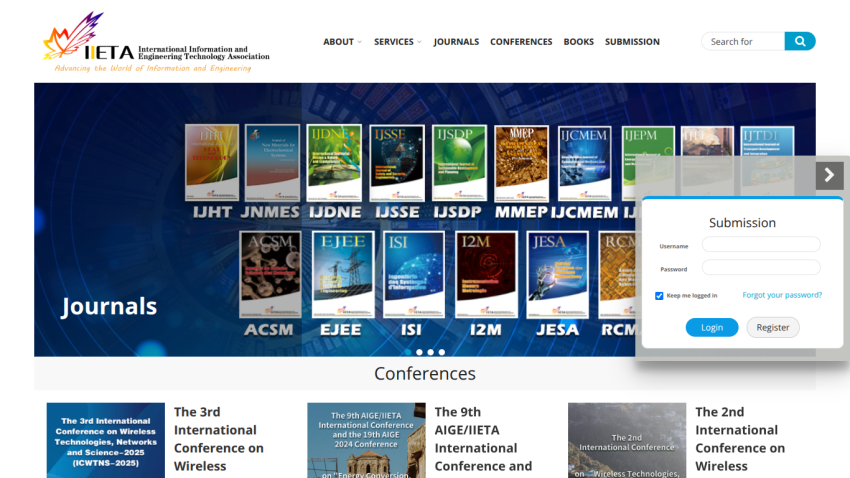Open the I2M journal cover
Viewport: 850px width, 478px height.
(x=486, y=274)
